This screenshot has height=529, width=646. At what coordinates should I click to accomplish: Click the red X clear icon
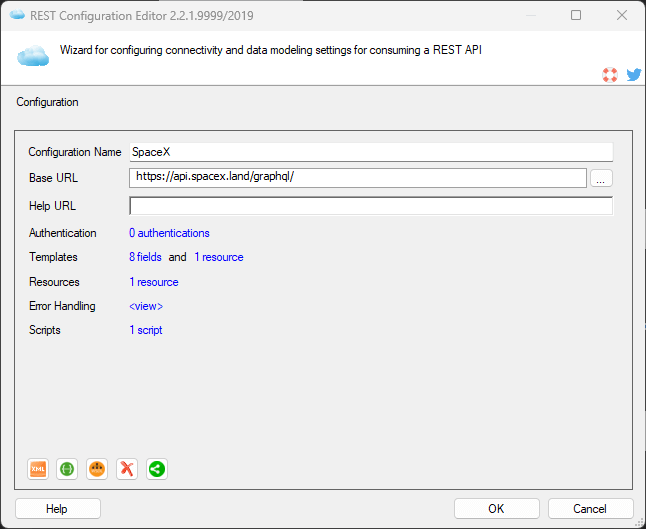[127, 469]
